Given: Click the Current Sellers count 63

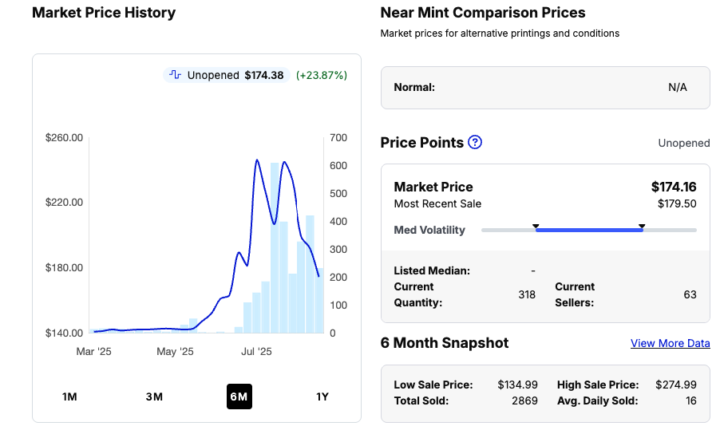Looking at the screenshot, I should click(x=690, y=294).
